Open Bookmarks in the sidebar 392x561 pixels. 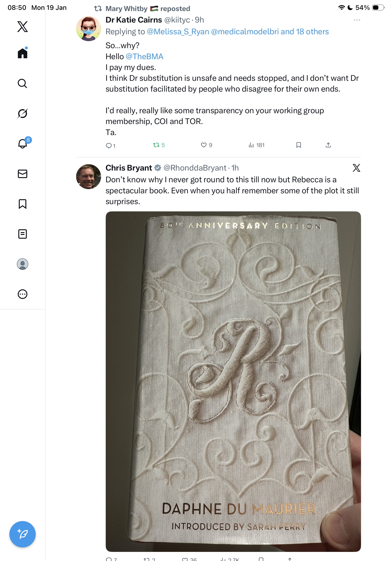point(23,204)
